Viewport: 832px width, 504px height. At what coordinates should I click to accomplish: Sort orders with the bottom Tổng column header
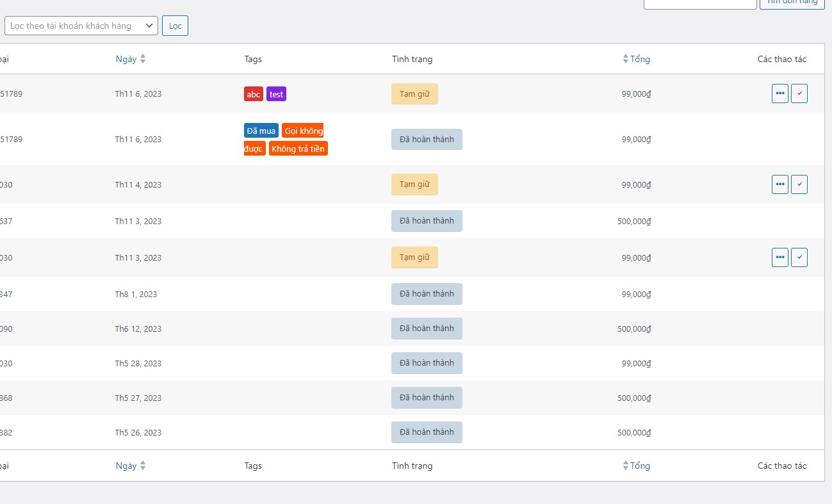640,466
